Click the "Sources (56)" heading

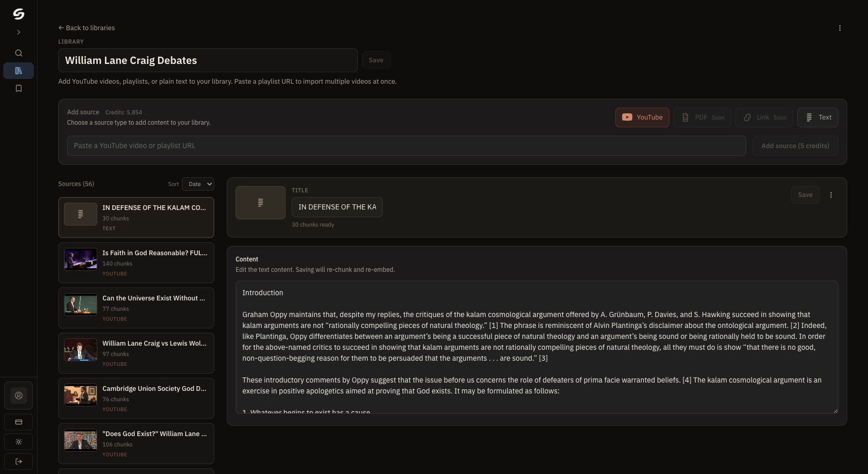(x=76, y=184)
